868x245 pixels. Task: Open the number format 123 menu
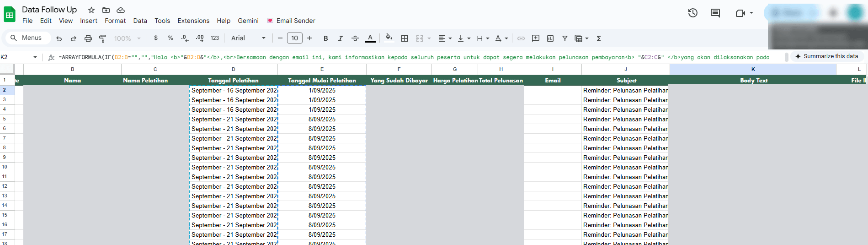pyautogui.click(x=215, y=38)
